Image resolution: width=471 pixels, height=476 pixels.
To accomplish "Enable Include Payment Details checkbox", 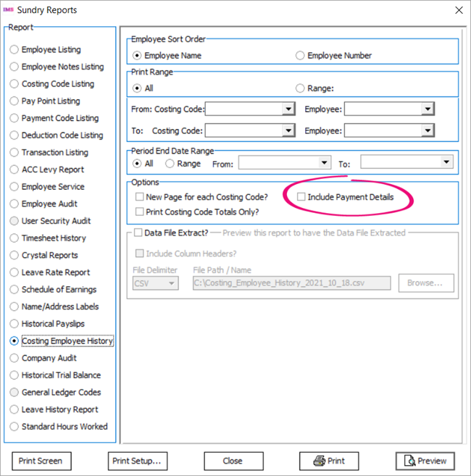I will point(301,197).
